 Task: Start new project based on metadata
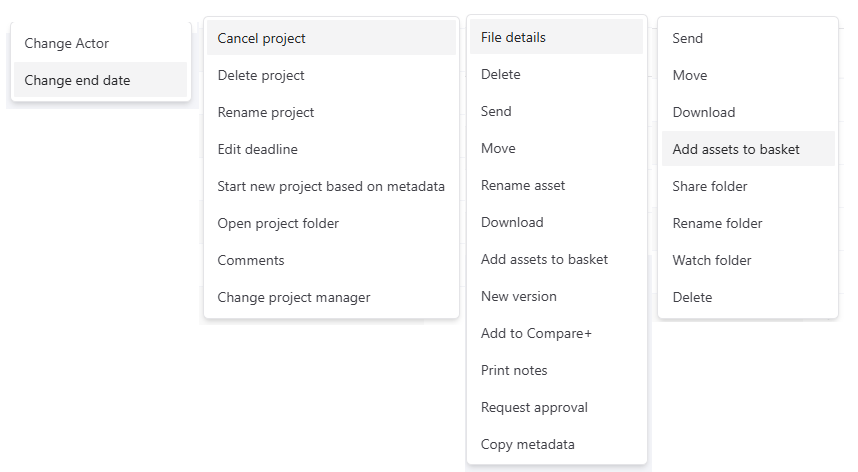tap(331, 186)
